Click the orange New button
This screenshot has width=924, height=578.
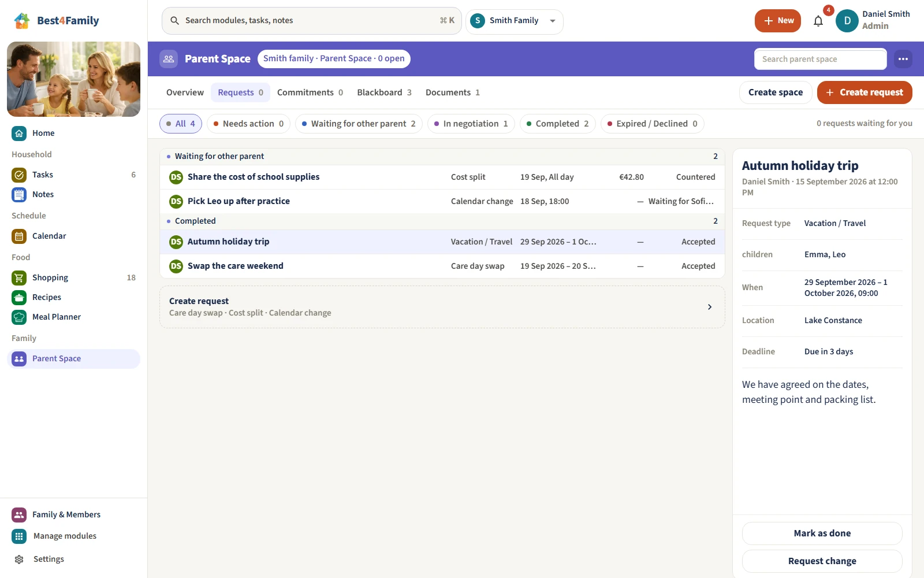pos(778,21)
